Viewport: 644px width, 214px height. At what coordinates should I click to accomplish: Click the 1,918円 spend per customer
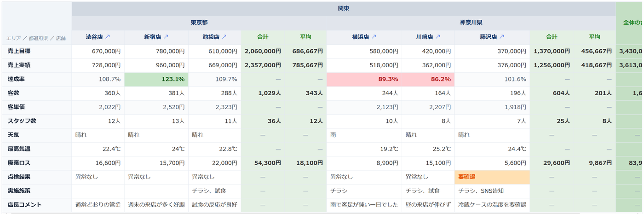click(492, 107)
